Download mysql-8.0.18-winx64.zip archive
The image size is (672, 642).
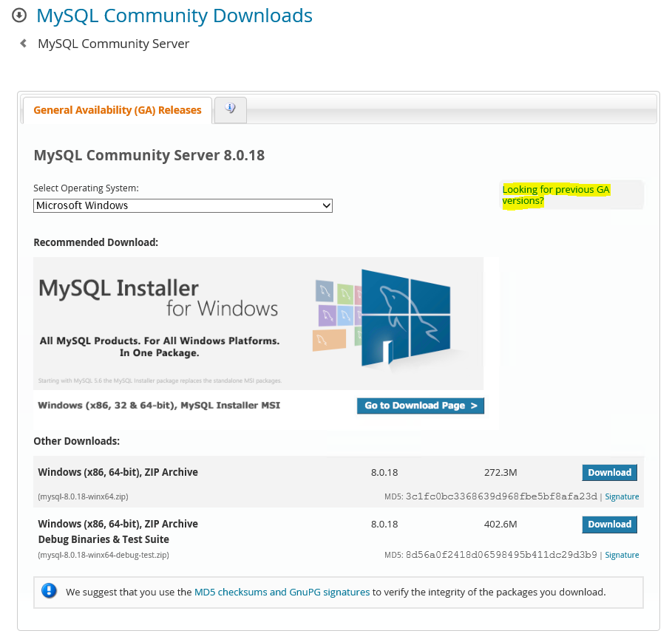(609, 472)
